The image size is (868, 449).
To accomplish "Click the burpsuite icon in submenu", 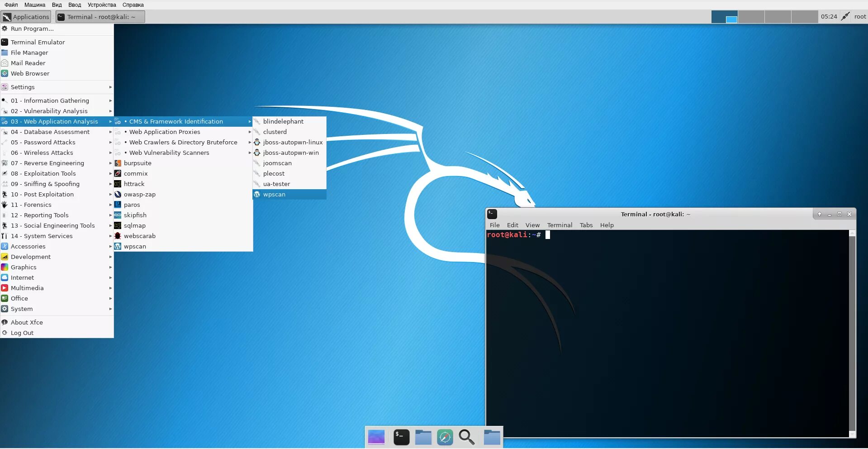I will (118, 163).
